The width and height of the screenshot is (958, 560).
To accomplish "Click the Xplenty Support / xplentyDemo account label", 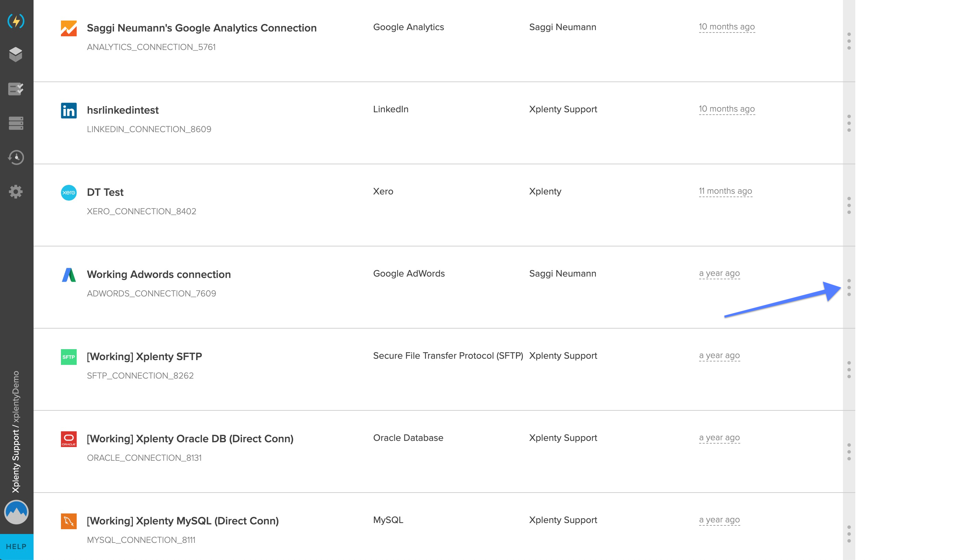I will 16,432.
